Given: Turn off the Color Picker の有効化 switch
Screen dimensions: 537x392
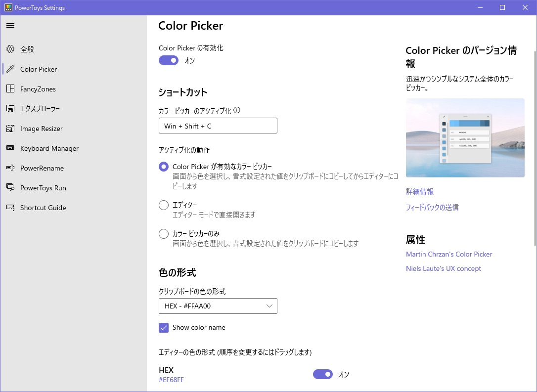Looking at the screenshot, I should 169,61.
